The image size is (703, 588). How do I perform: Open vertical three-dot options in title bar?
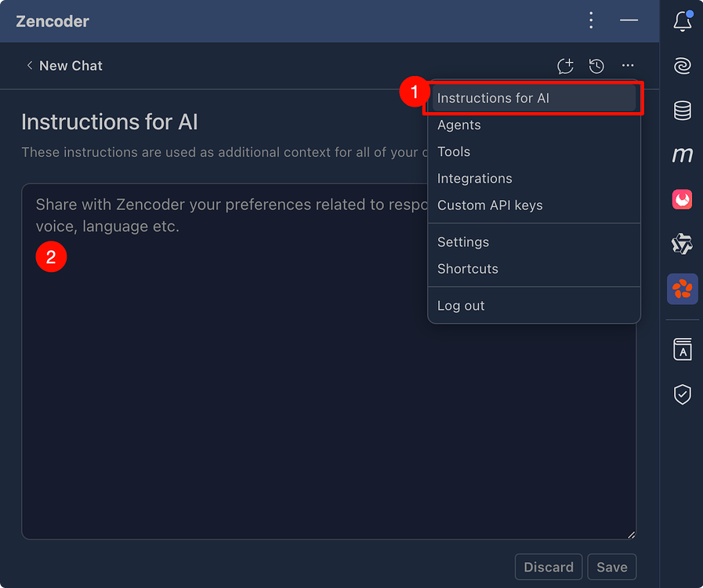591,20
